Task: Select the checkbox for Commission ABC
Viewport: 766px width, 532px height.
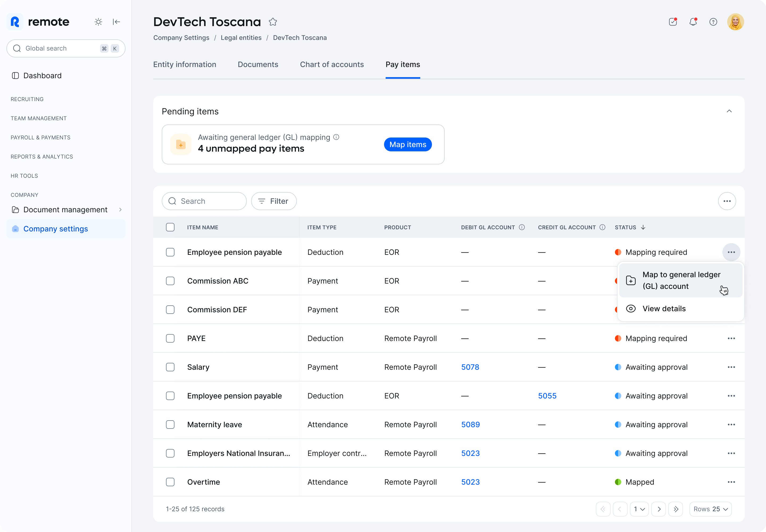Action: coord(170,281)
